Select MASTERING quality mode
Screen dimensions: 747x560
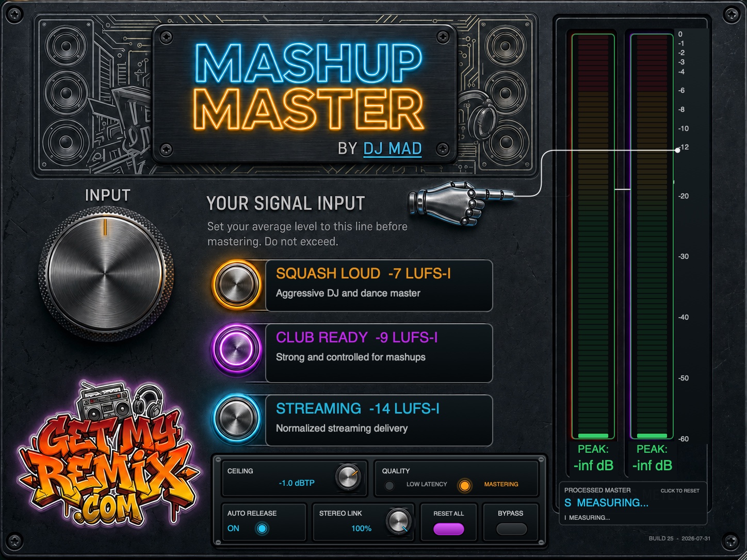coord(465,485)
